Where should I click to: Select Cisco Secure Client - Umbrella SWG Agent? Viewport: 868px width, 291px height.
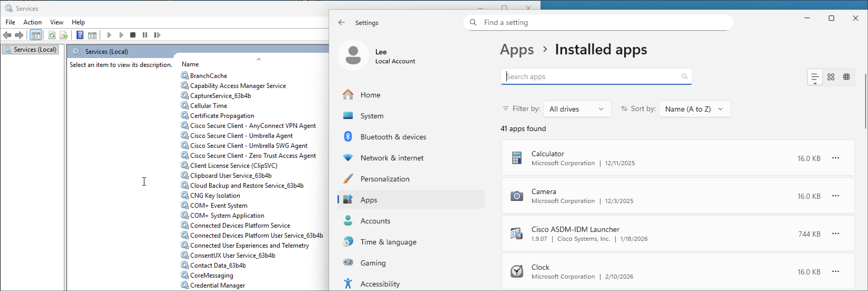coord(249,146)
